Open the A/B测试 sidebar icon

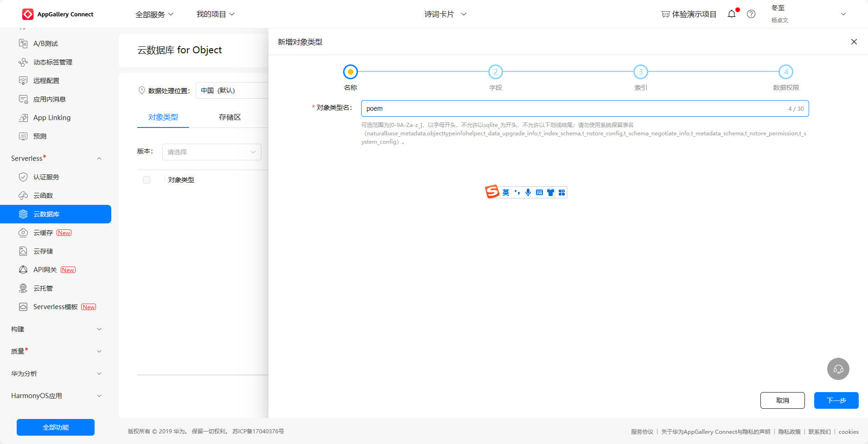point(23,44)
